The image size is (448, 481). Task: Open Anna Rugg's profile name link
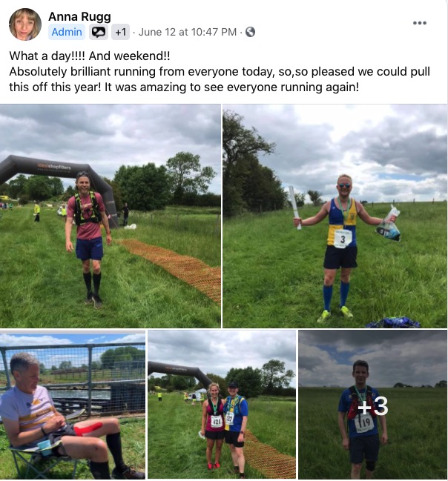[79, 16]
